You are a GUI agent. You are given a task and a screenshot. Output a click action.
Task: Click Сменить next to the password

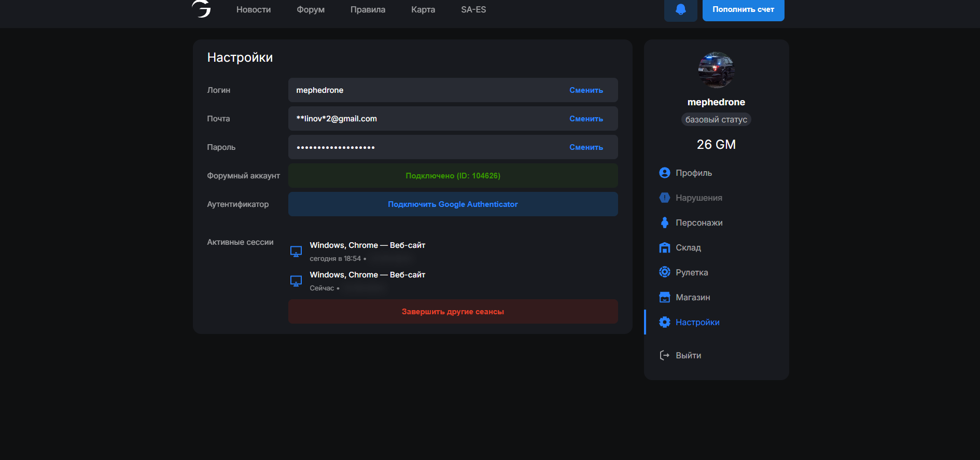(586, 147)
